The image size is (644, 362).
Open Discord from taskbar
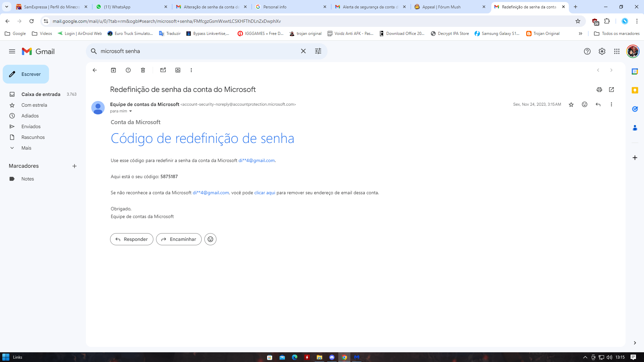(332, 357)
